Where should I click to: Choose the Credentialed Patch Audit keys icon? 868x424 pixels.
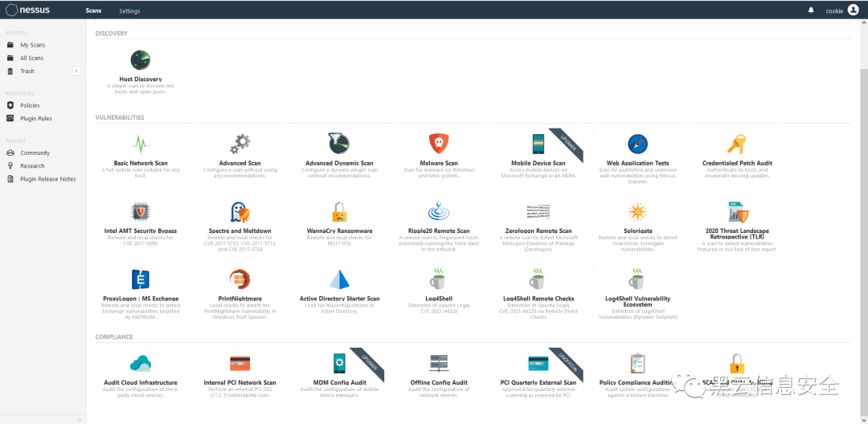(737, 145)
